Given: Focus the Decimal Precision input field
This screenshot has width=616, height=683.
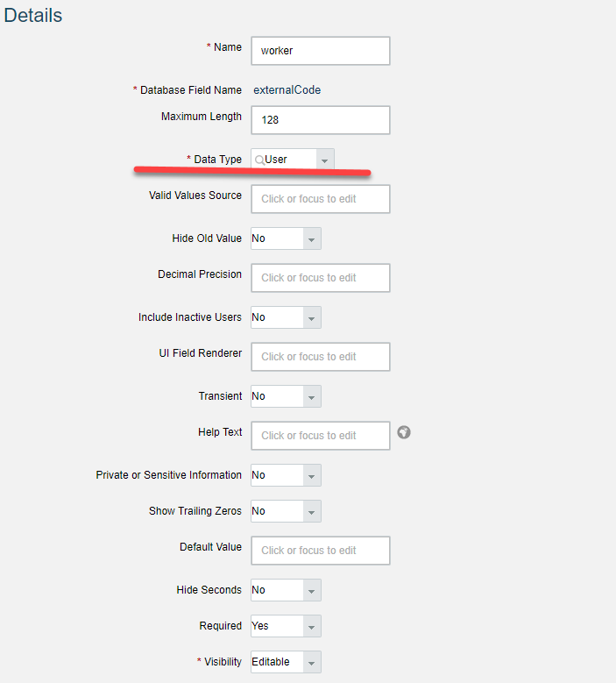Looking at the screenshot, I should (x=321, y=278).
